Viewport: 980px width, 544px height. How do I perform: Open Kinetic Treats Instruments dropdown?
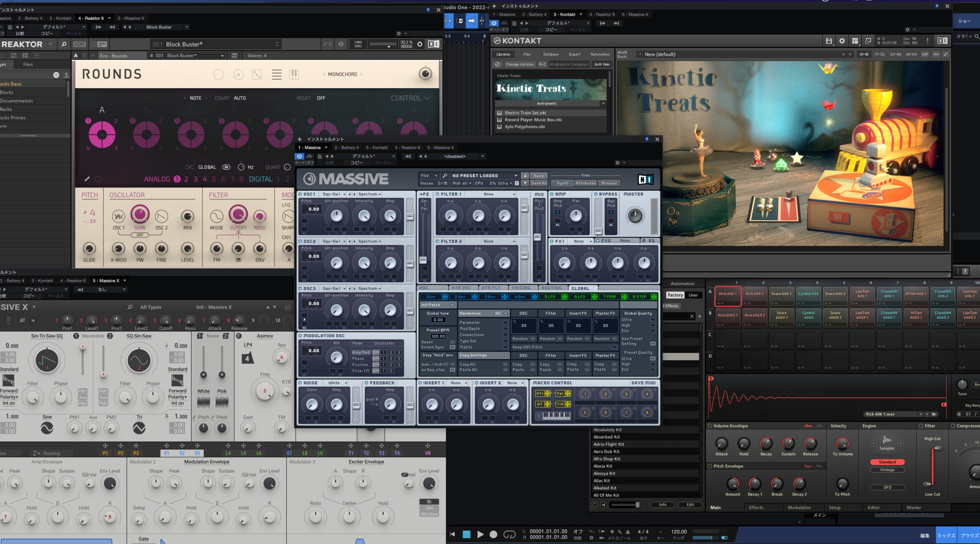(603, 103)
